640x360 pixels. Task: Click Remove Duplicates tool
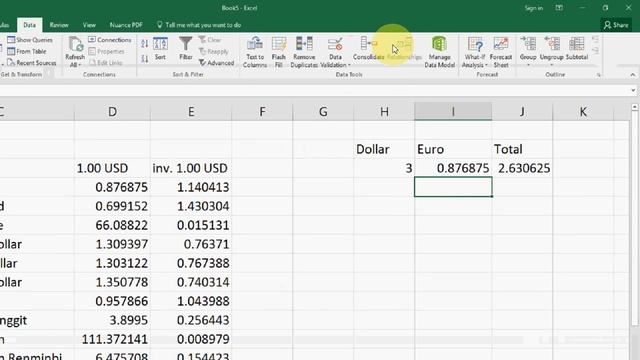(x=304, y=52)
